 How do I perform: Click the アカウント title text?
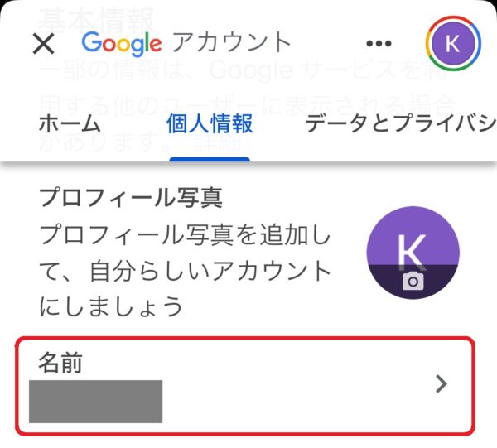click(232, 42)
